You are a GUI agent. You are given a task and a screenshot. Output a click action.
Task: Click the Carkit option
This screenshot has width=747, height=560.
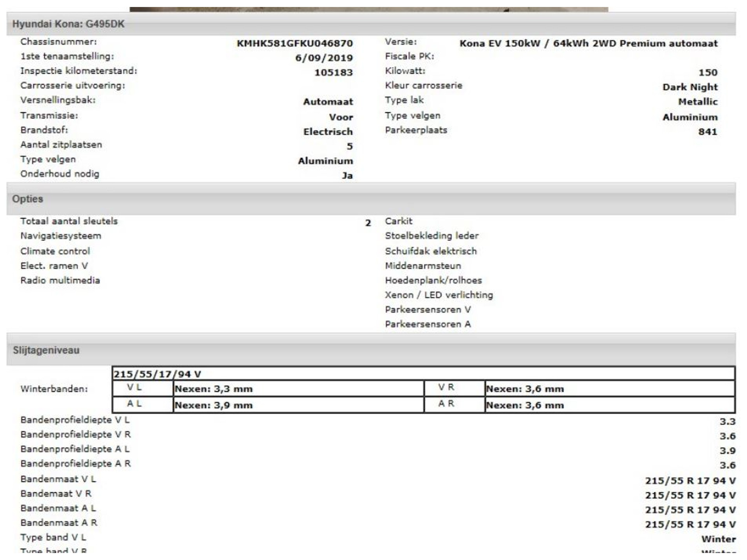[398, 221]
